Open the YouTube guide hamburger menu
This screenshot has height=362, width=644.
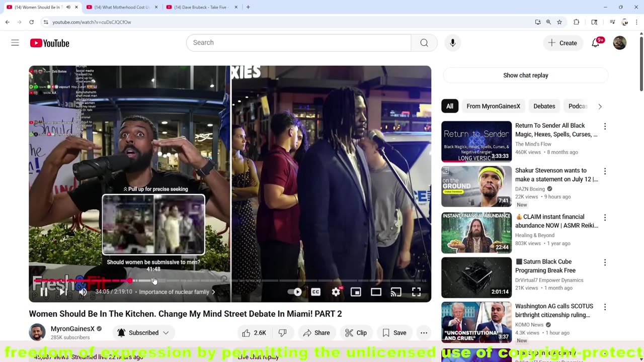point(15,43)
